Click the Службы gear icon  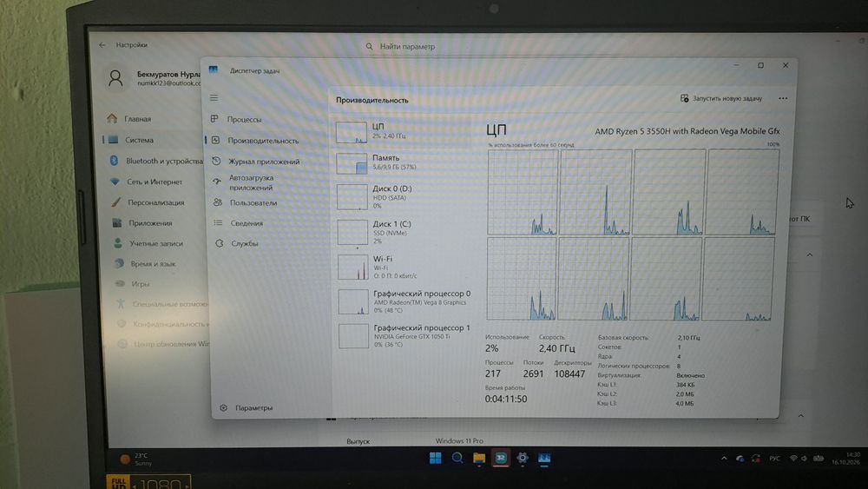click(x=220, y=243)
